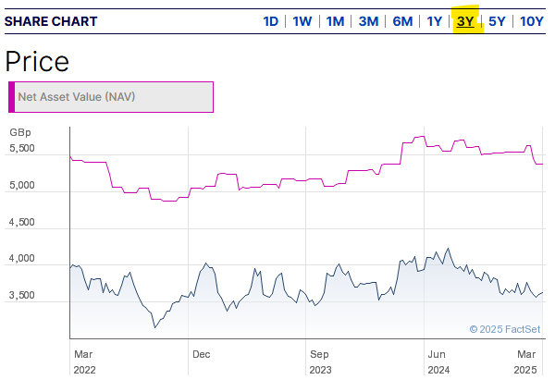Open the 10Y time range view
This screenshot has width=555, height=392.
pyautogui.click(x=532, y=21)
